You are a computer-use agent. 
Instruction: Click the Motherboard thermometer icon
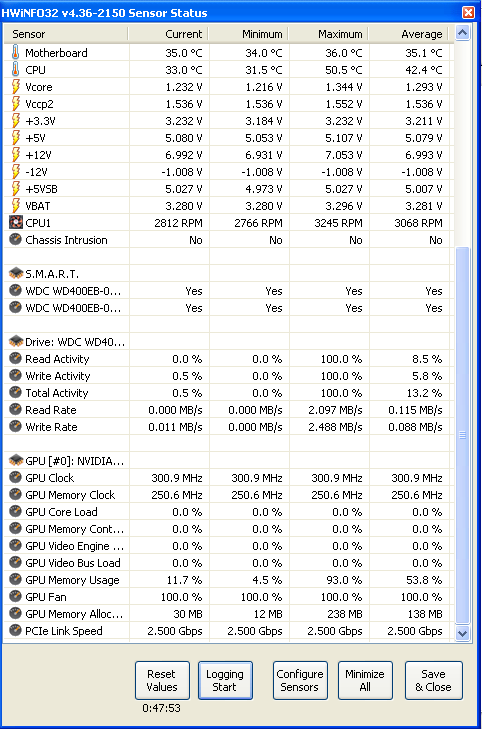[x=16, y=53]
